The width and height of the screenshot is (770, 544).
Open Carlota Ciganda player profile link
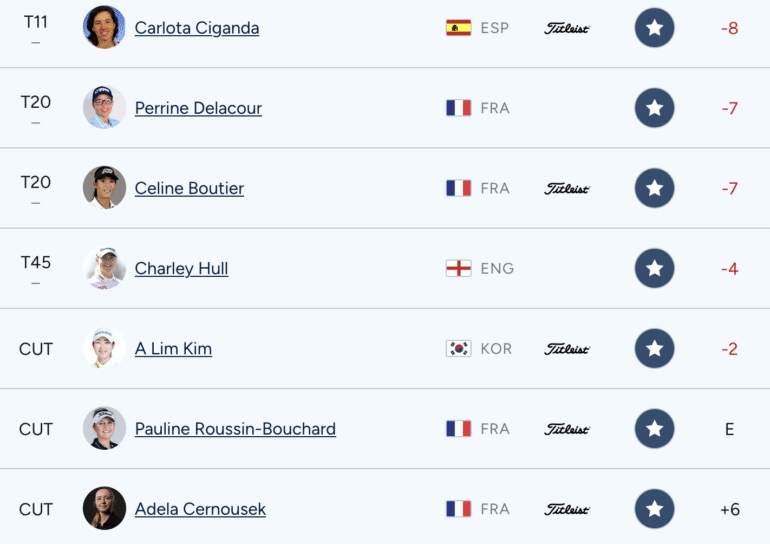pyautogui.click(x=197, y=28)
